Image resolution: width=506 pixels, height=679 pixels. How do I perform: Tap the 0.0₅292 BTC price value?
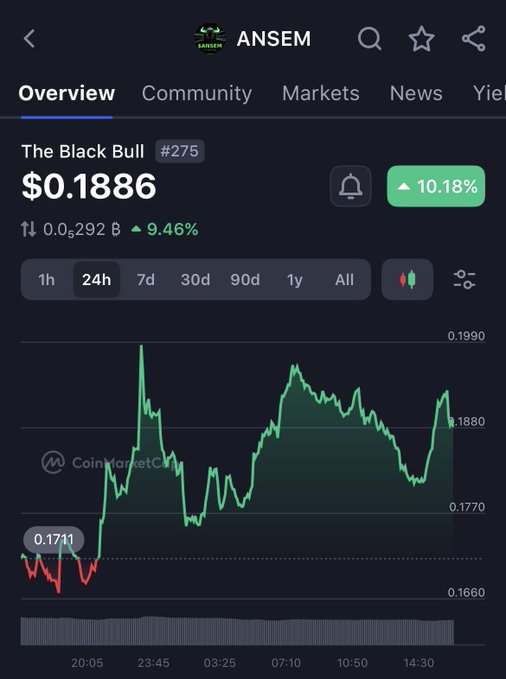[82, 230]
